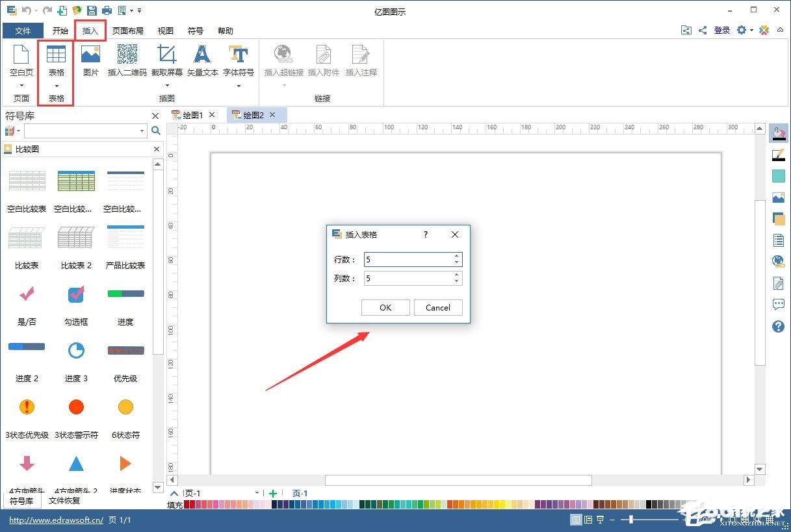Screen dimensions: 791x532
Task: Click the Redo icon in quick access toolbar
Action: (x=46, y=10)
